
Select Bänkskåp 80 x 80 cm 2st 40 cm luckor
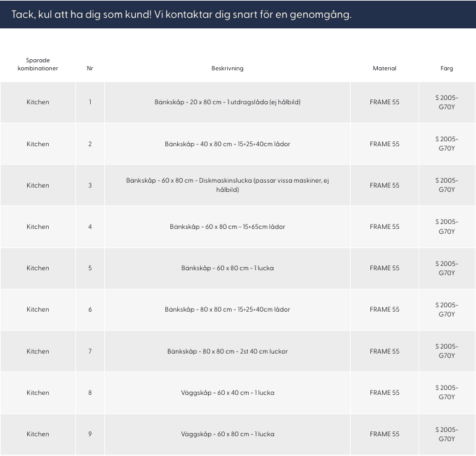coord(227,351)
